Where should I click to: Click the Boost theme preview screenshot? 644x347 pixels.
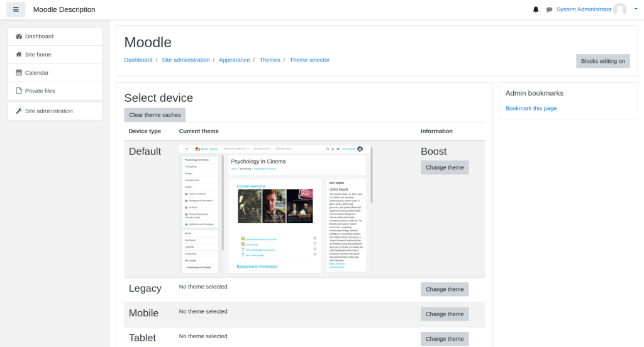pos(275,209)
